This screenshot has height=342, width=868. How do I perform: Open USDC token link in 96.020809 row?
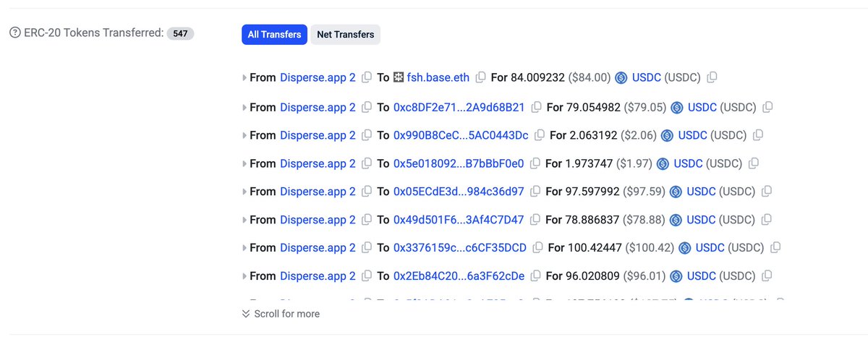tap(702, 275)
